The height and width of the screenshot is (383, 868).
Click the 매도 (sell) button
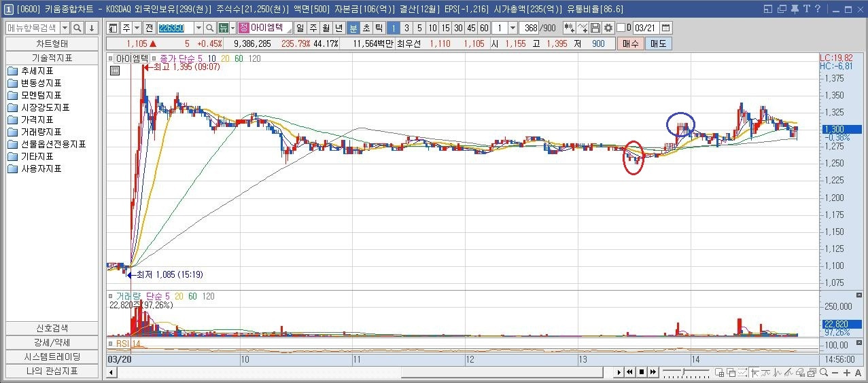pos(657,43)
